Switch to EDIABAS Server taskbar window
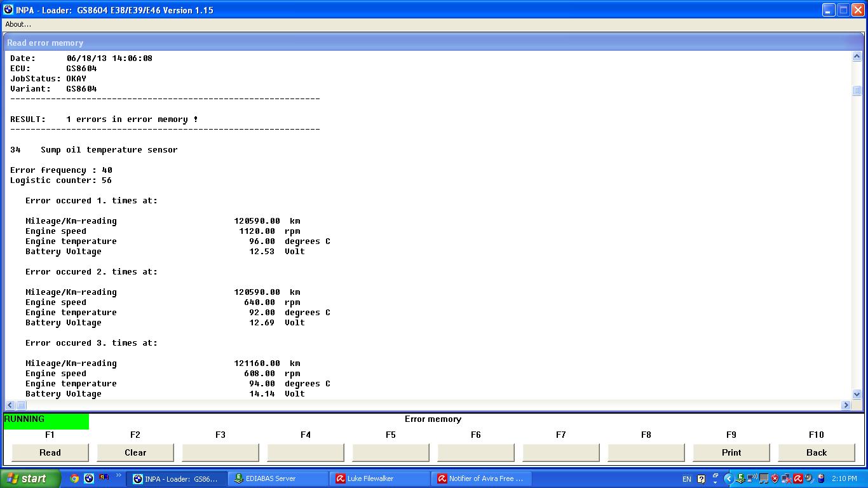Image resolution: width=868 pixels, height=488 pixels. point(278,478)
